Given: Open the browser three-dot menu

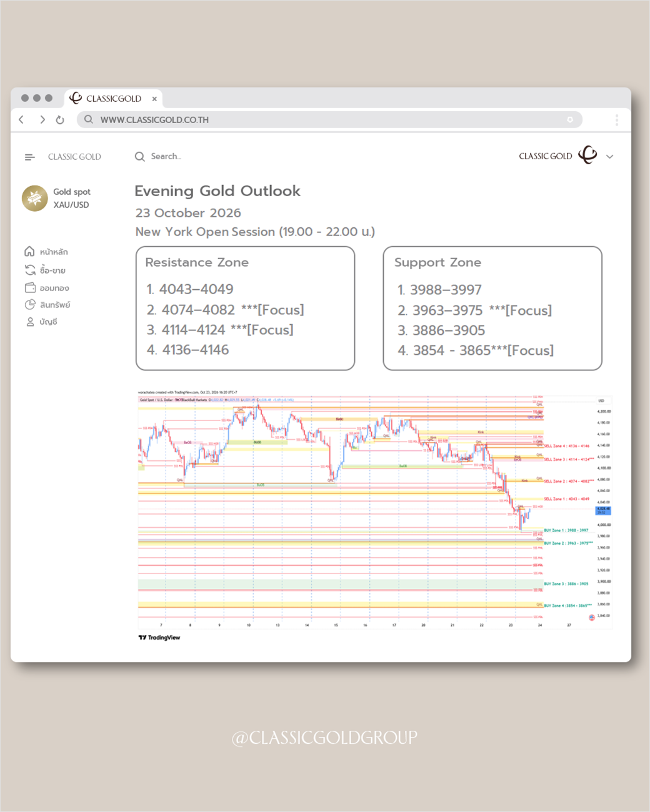Looking at the screenshot, I should [616, 120].
